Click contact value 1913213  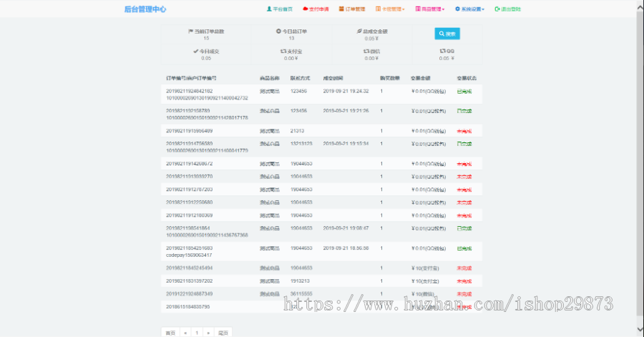point(301,281)
